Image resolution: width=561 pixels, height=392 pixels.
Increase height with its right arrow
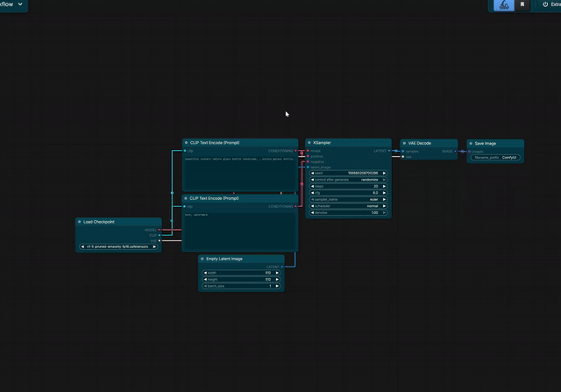[x=277, y=280]
